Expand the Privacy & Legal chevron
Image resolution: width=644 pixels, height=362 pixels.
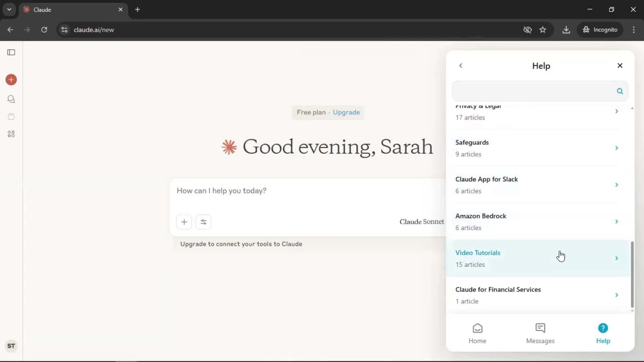pyautogui.click(x=616, y=111)
